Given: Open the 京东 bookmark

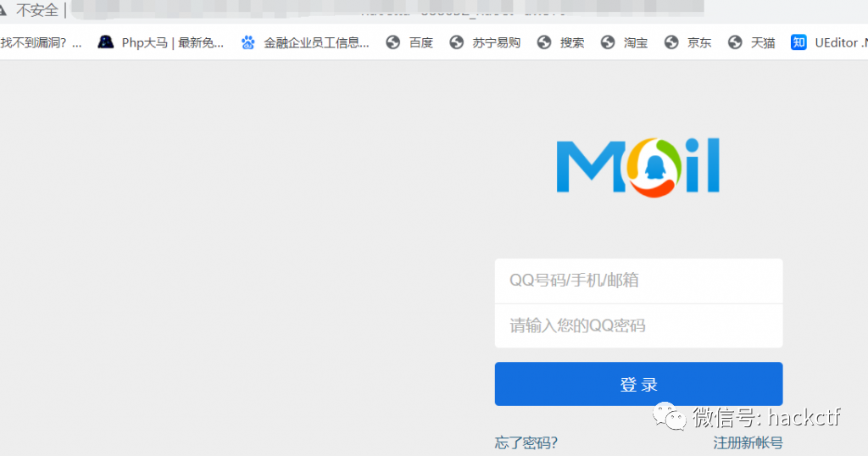Looking at the screenshot, I should (x=699, y=42).
